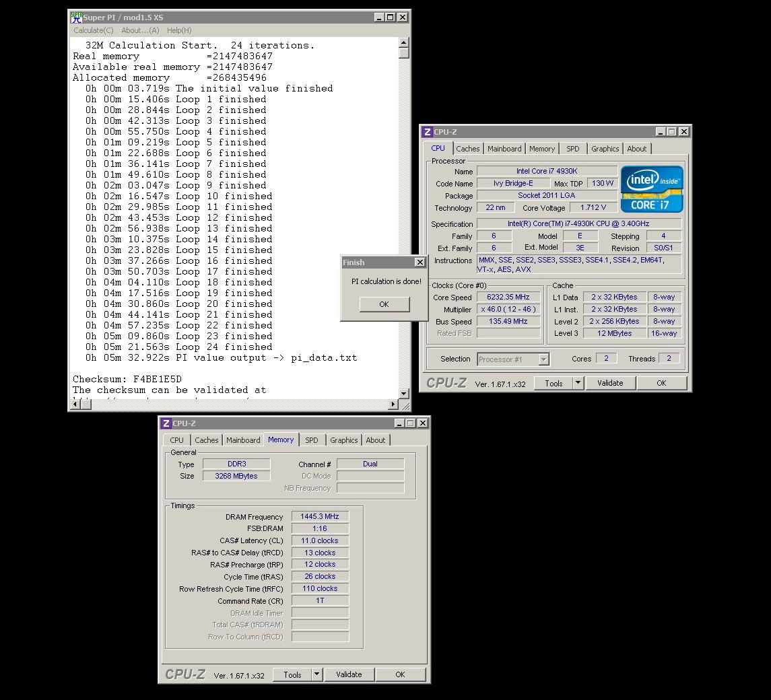
Task: Select Mainboard tab in CPU-Z memory window
Action: (x=243, y=440)
